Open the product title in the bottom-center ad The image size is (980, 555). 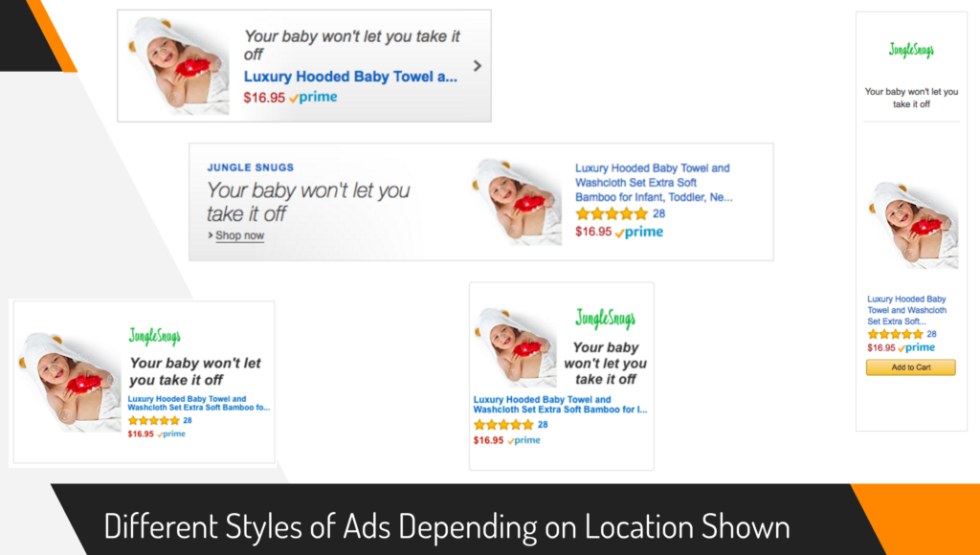pos(560,405)
